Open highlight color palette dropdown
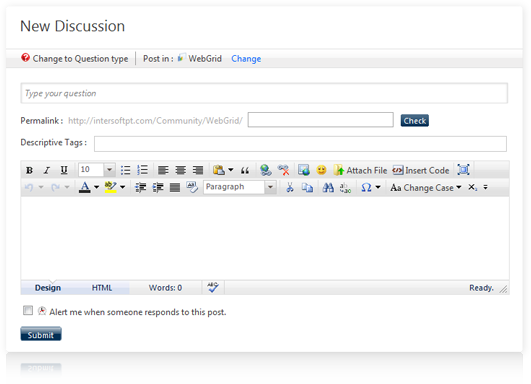531x384 pixels. point(123,187)
